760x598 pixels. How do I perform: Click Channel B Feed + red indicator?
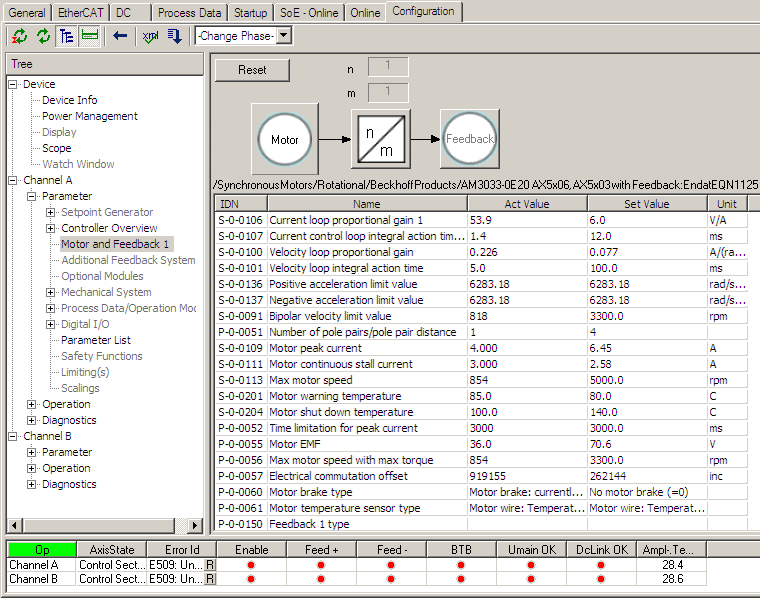[321, 579]
